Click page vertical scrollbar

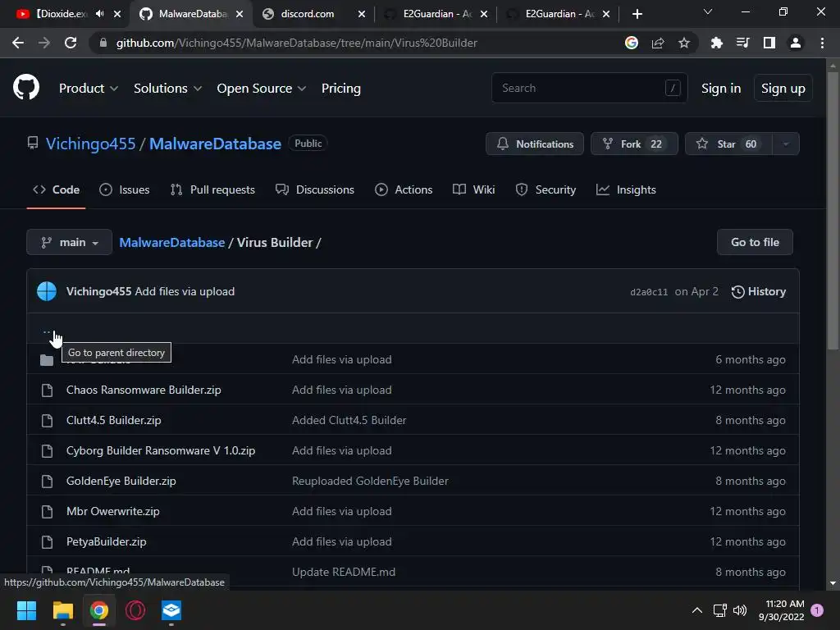coord(833,210)
